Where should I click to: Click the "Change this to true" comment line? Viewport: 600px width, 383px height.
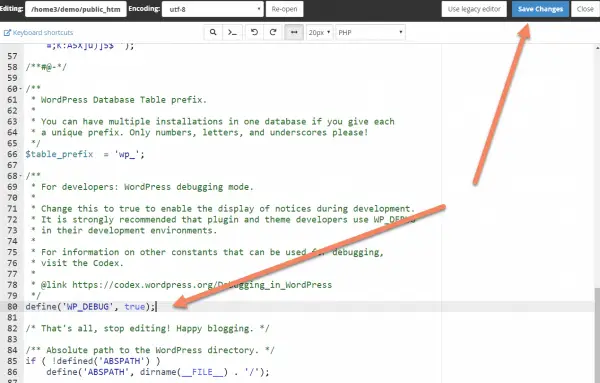[223, 209]
